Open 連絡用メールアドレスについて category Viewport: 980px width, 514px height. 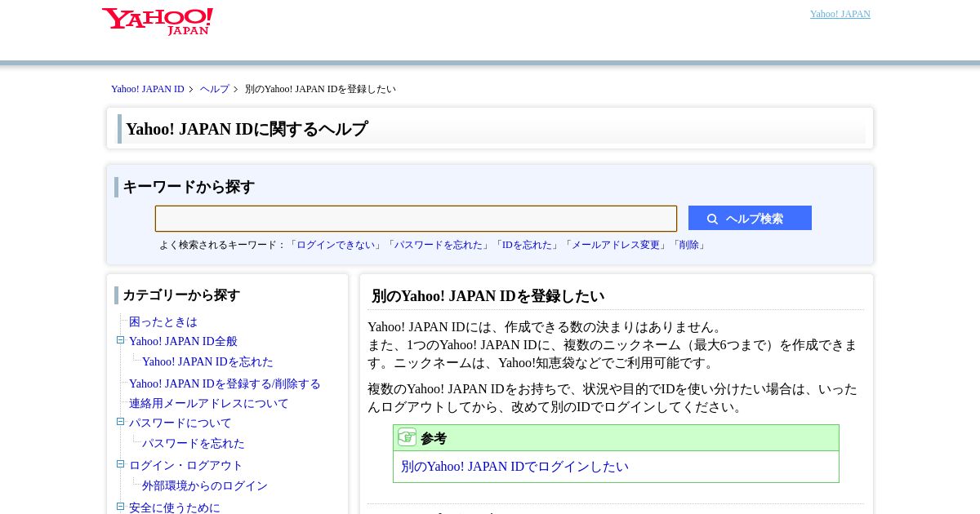click(209, 404)
